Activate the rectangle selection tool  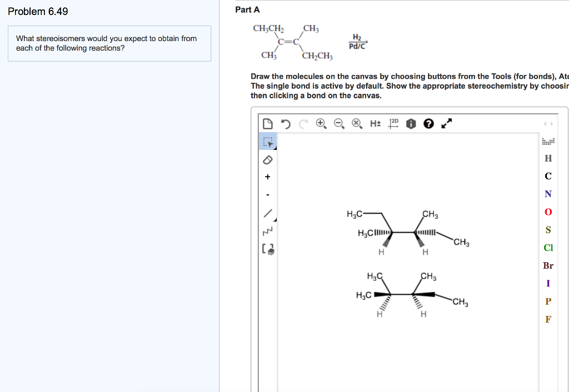click(x=267, y=141)
